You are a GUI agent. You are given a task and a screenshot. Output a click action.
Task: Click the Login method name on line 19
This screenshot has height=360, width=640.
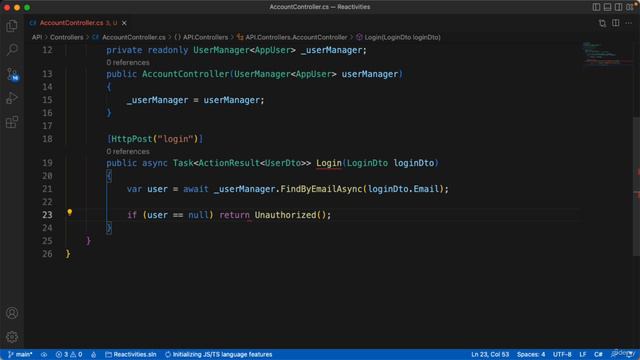click(x=329, y=163)
